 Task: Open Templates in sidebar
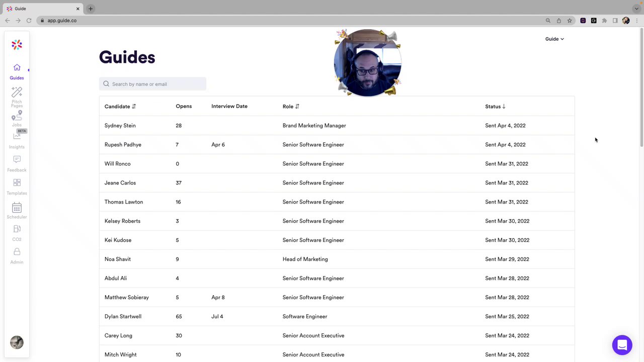17,187
